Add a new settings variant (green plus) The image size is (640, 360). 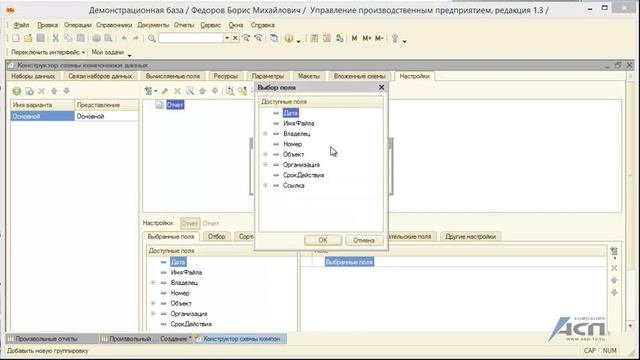coord(17,91)
